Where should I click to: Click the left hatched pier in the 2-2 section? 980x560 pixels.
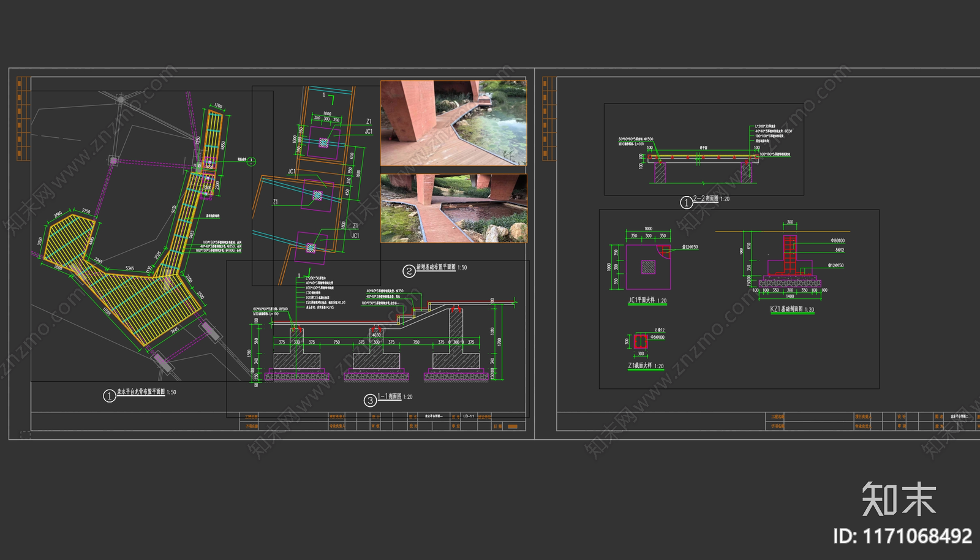[x=660, y=172]
